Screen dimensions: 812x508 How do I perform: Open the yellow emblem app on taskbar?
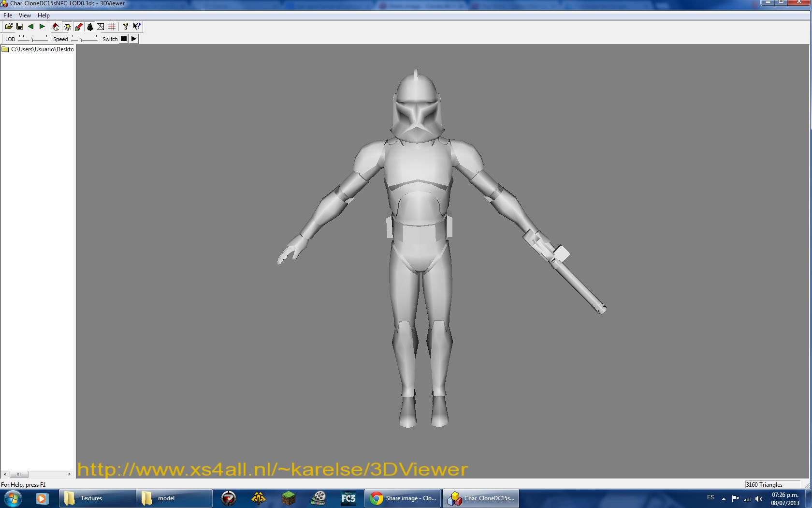point(259,498)
